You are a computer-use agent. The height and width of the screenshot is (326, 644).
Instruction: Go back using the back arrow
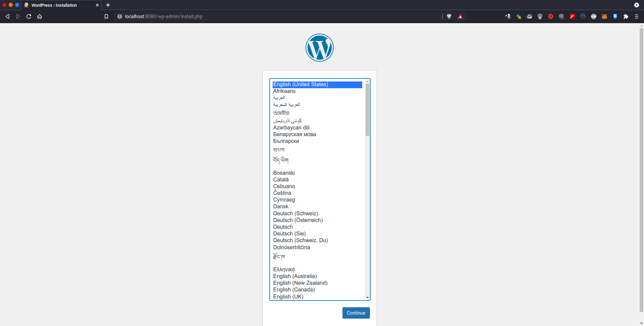[7, 16]
